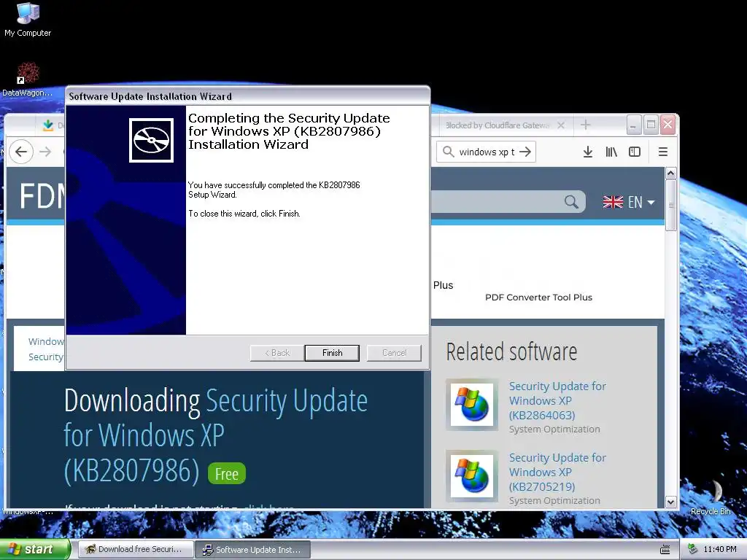Screen dimensions: 747x560
Task: Close the Blocked by Cloudflare Gateway tab
Action: click(x=561, y=125)
